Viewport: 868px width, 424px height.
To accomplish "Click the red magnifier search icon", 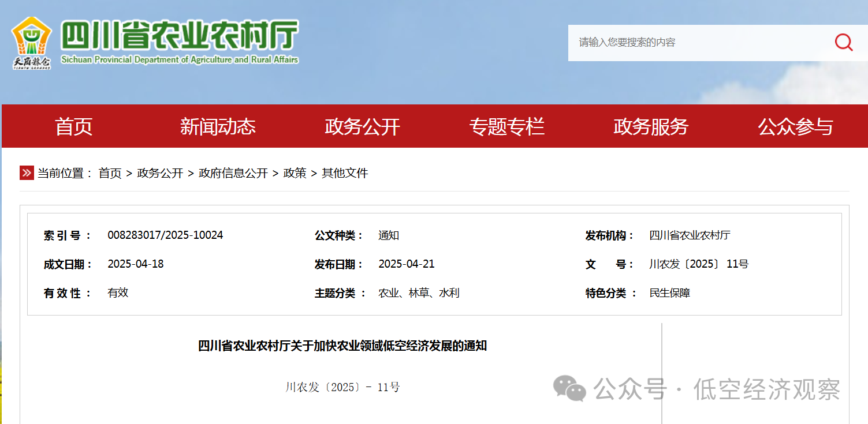I will point(844,42).
